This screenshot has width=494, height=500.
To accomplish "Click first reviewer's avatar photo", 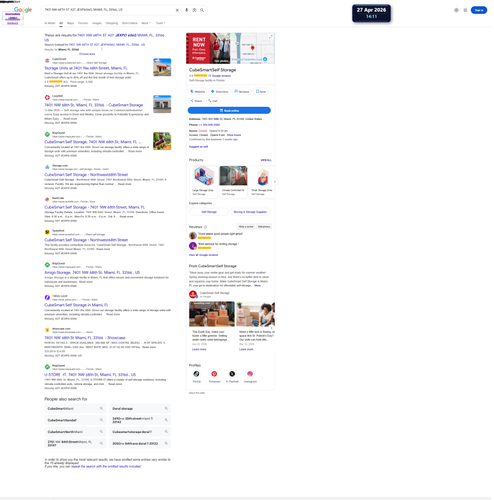I will coord(193,236).
